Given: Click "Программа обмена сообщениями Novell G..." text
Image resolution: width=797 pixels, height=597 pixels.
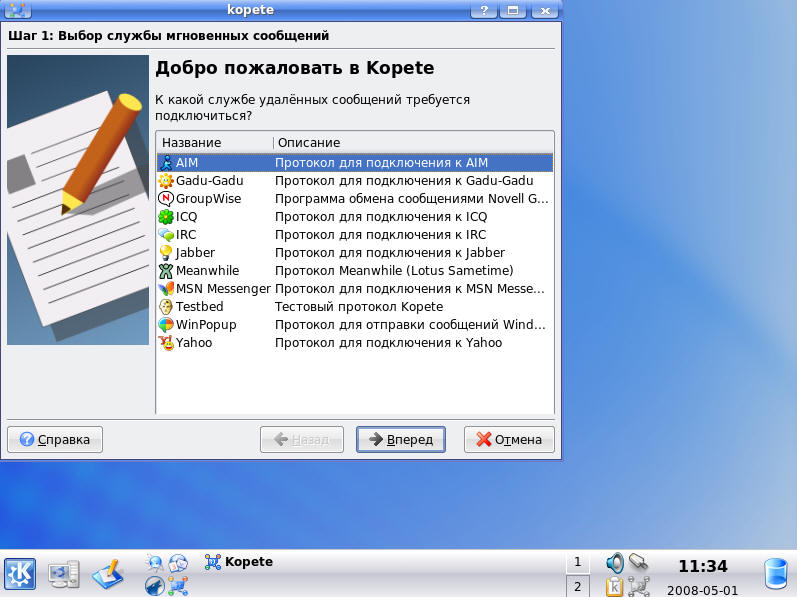Looking at the screenshot, I should [x=412, y=199].
